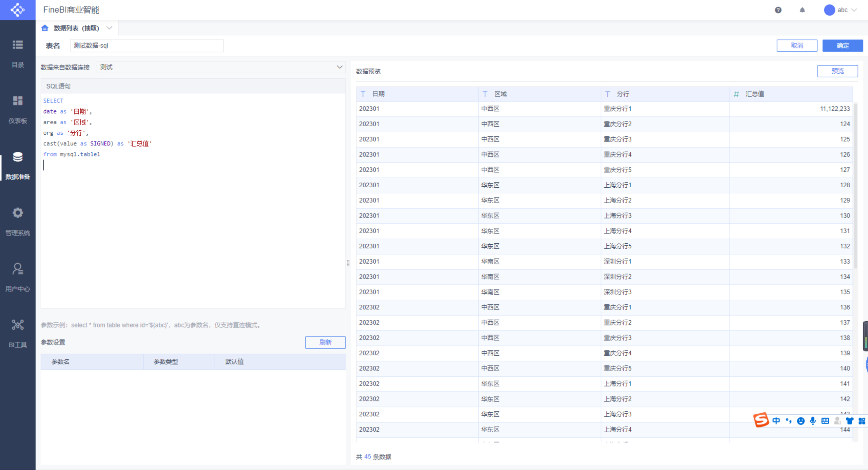
Task: Click the home icon in breadcrumb
Action: click(x=45, y=28)
